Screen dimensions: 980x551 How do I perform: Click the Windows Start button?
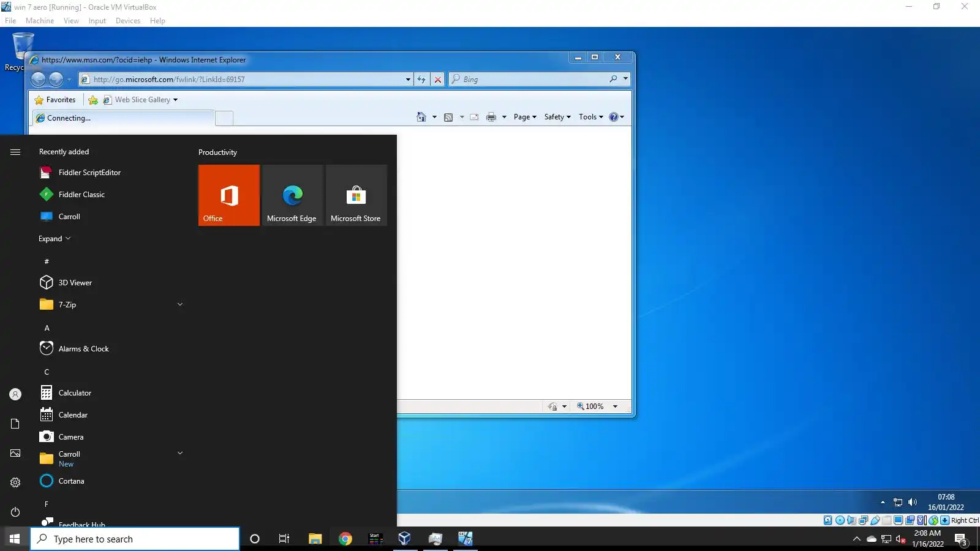pos(15,539)
